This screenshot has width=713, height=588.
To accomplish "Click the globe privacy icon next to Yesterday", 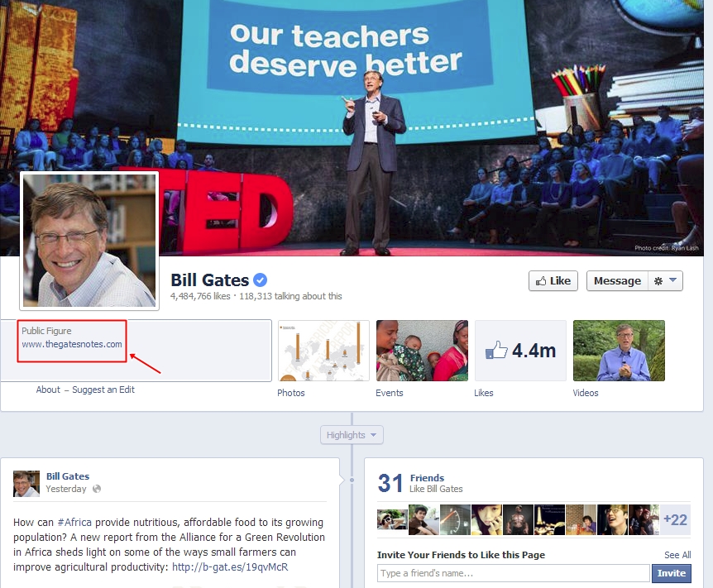I will click(97, 489).
